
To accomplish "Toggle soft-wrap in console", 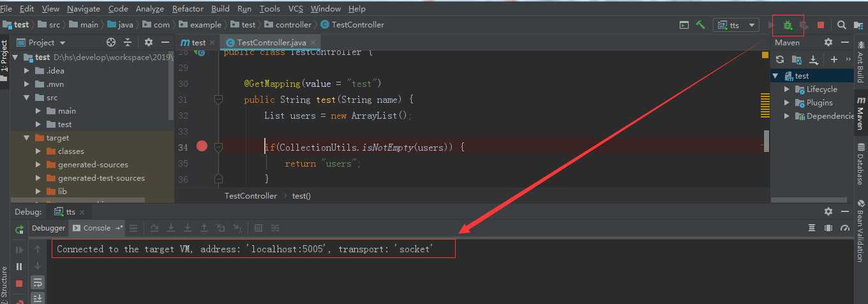I will tap(38, 282).
